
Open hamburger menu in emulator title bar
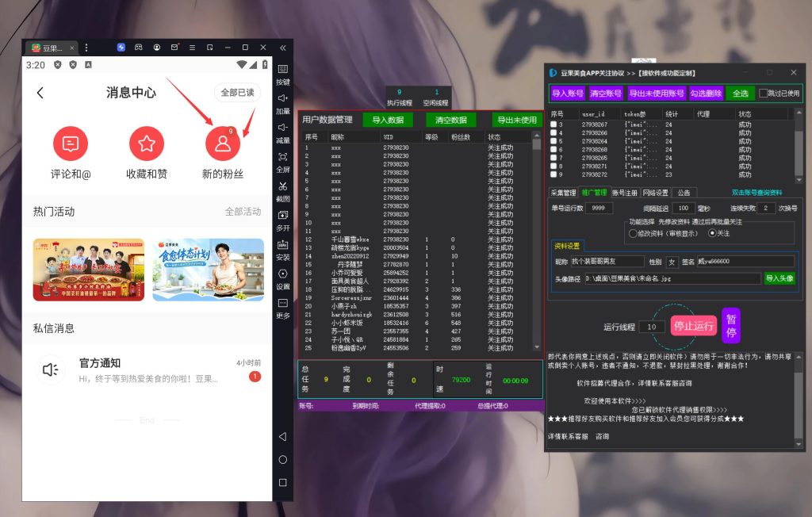192,47
